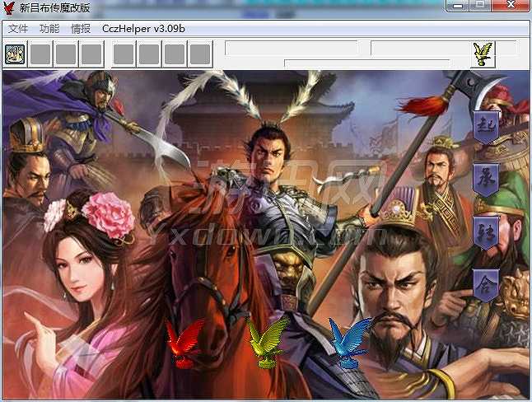Click the yellow phoenix icon in the toolbar

[483, 54]
